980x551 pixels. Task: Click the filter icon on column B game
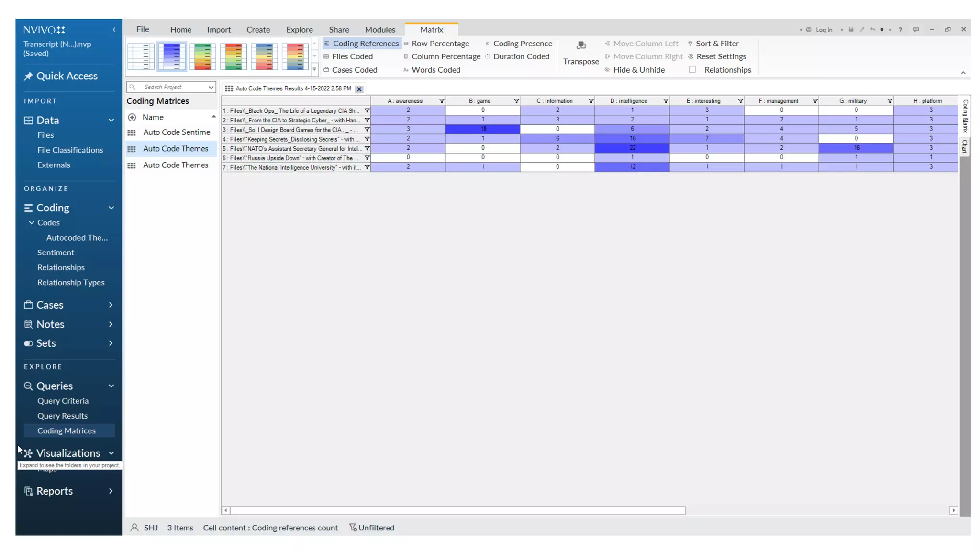point(516,101)
